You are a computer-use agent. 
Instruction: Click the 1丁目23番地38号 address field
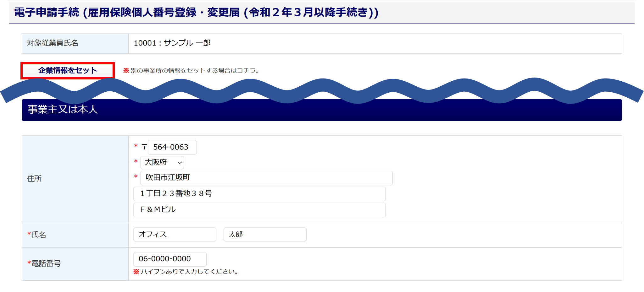pos(259,194)
